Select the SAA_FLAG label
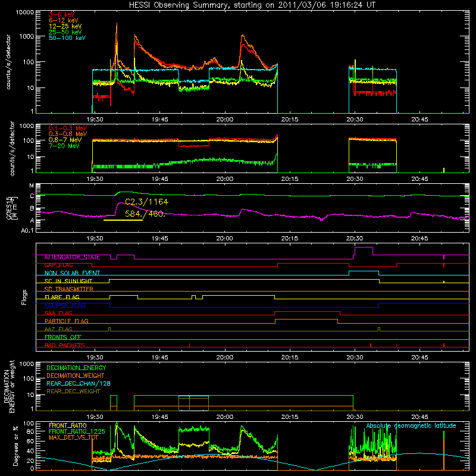Image resolution: width=476 pixels, height=476 pixels. [58, 313]
